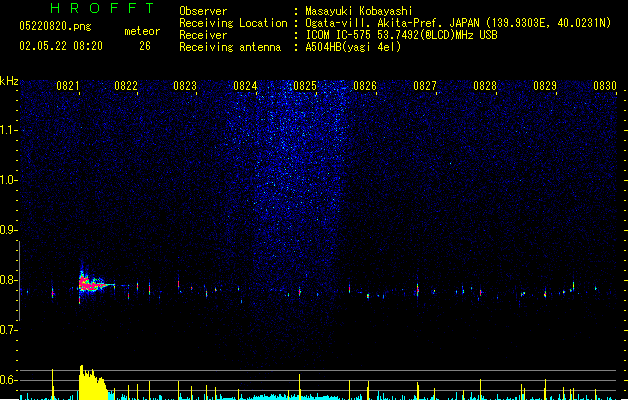
Task: Click the 0.8 frequency axis label
Action: click(x=9, y=280)
